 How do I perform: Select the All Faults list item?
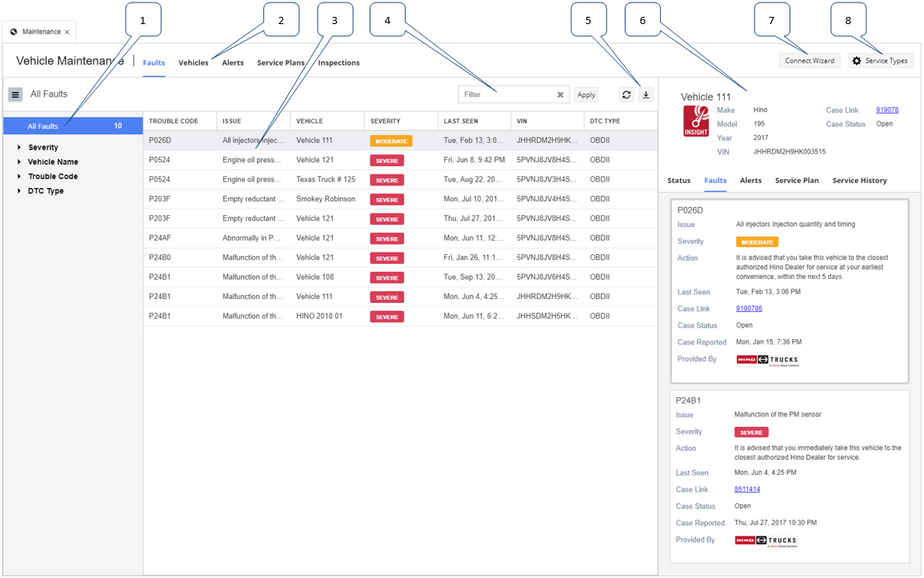click(73, 126)
